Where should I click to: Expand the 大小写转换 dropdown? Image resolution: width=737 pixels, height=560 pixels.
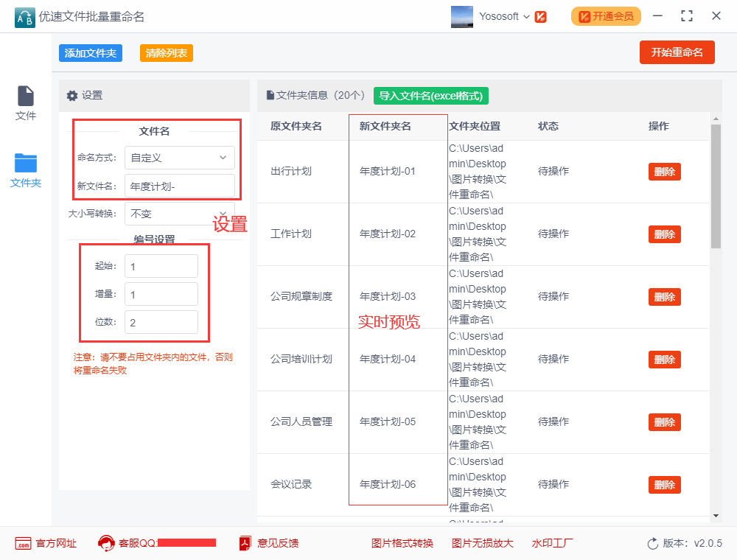point(180,214)
